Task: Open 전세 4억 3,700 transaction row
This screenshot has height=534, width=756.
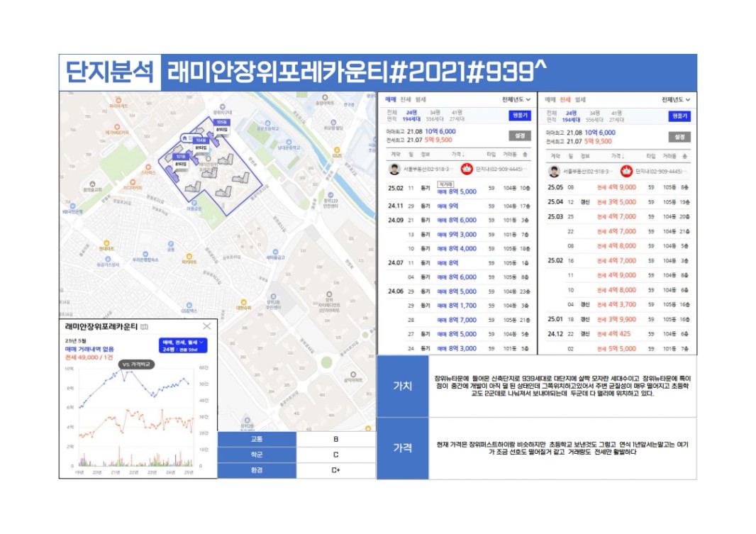Action: tap(618, 305)
